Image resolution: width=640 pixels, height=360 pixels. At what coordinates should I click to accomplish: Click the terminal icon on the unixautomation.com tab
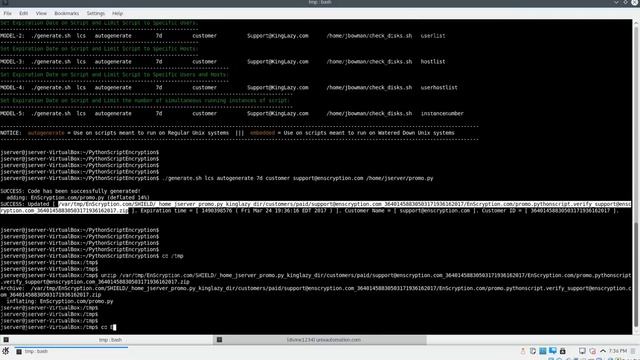(220, 340)
